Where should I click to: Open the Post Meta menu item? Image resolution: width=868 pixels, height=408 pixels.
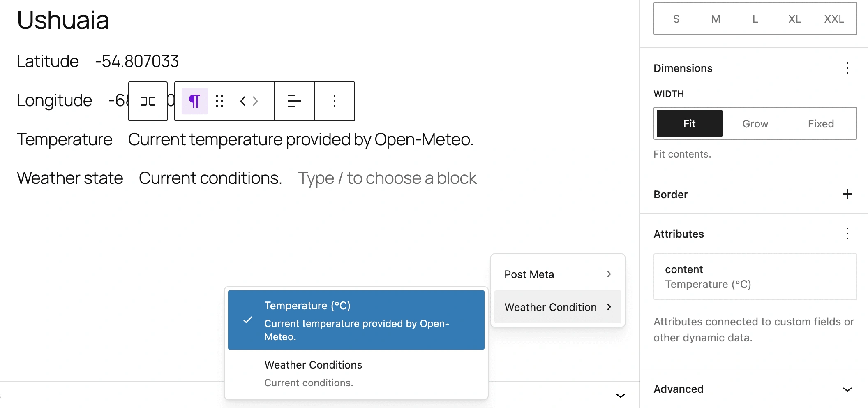(557, 274)
